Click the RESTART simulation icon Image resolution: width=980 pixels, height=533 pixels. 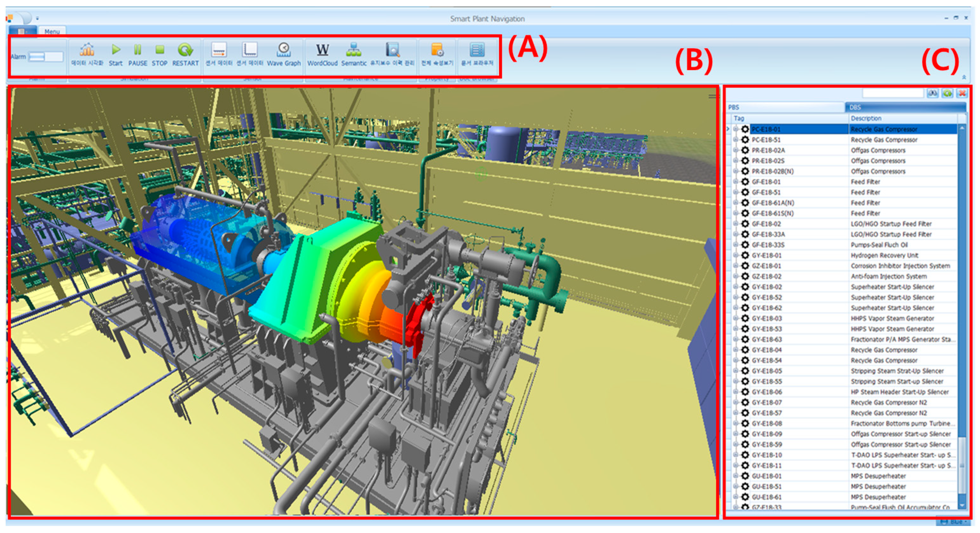pyautogui.click(x=185, y=50)
